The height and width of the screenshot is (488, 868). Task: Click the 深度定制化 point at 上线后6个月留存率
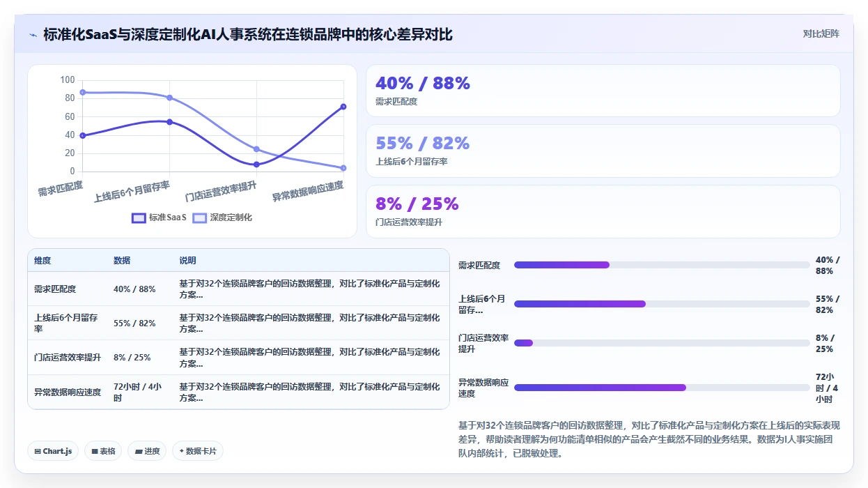[x=169, y=98]
